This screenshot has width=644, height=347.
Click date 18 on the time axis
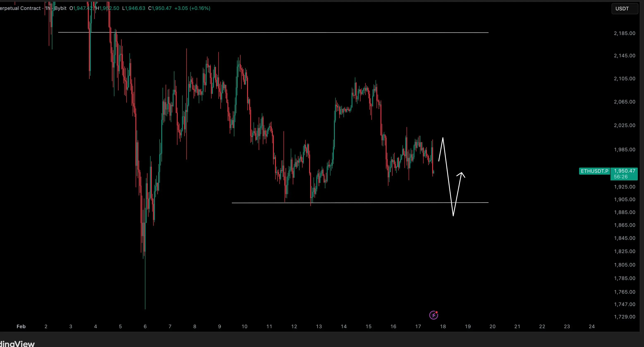[443, 327]
